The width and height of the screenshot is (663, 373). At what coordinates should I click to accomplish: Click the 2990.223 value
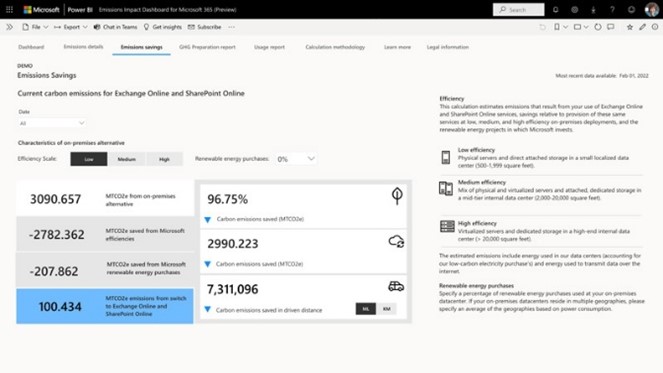pyautogui.click(x=233, y=244)
